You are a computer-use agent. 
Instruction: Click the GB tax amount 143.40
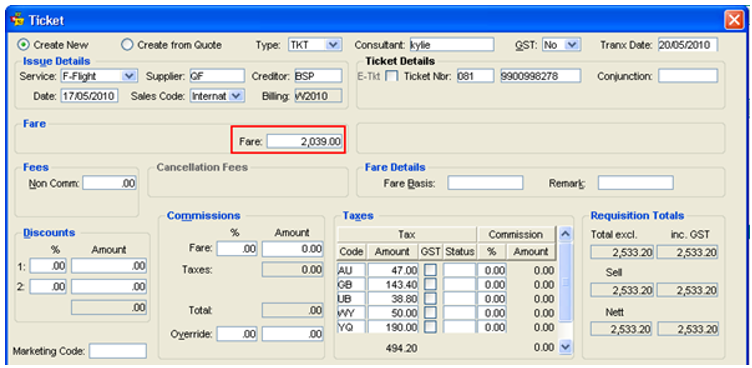point(393,285)
